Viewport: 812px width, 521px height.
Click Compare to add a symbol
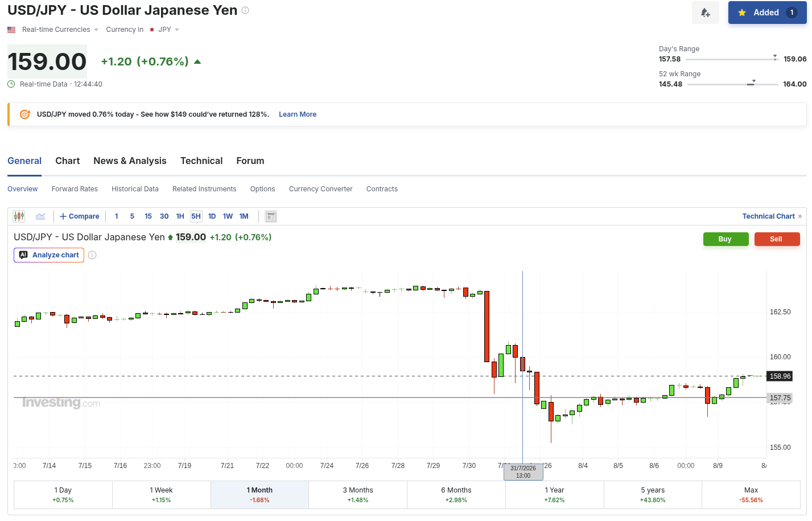tap(80, 216)
